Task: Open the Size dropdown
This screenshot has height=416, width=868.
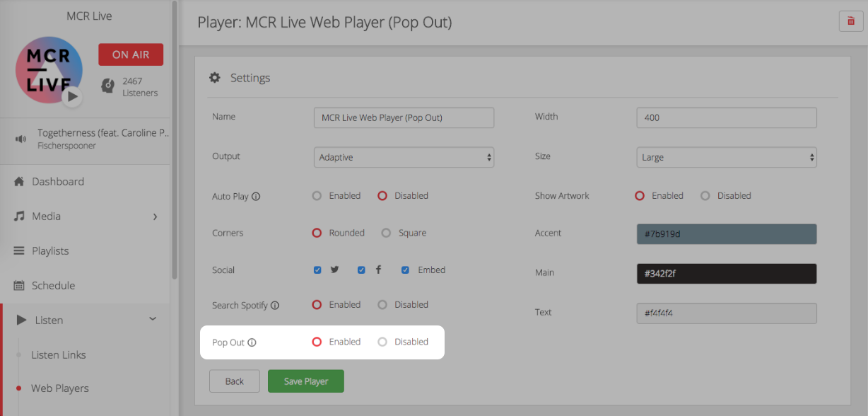Action: point(727,157)
